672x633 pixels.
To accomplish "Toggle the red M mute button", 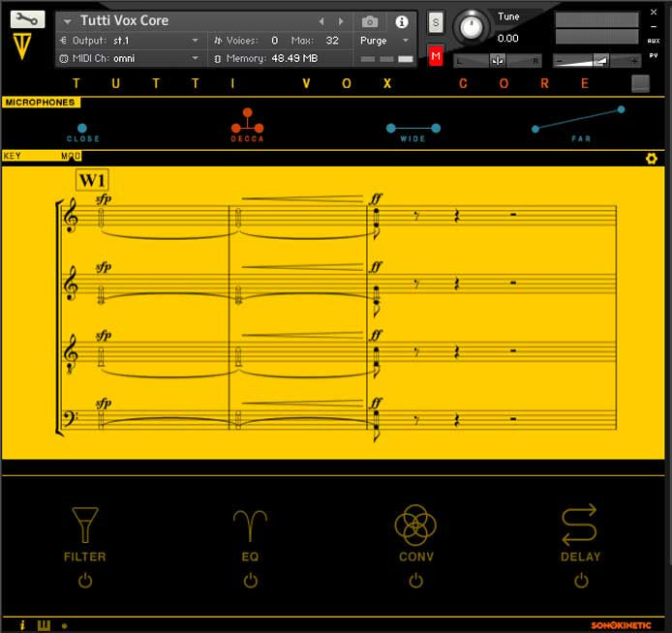I will tap(436, 56).
